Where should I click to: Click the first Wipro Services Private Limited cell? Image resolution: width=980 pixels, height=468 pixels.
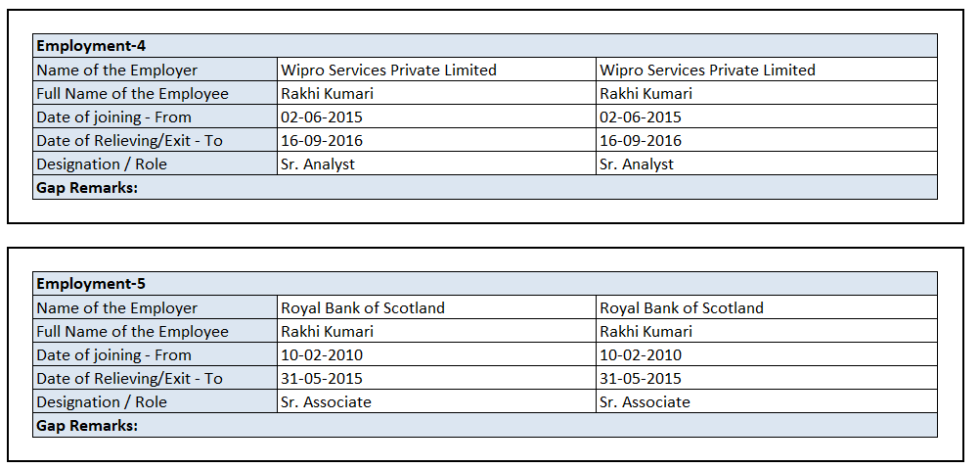(x=388, y=70)
